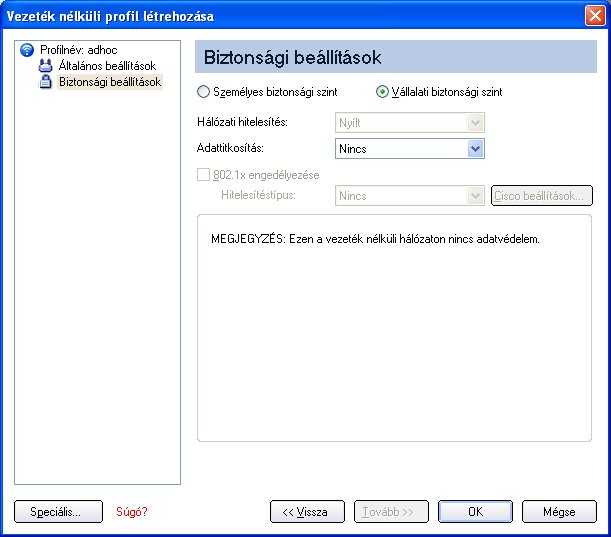This screenshot has width=611, height=537.
Task: Click the Tovább next button
Action: tap(391, 512)
